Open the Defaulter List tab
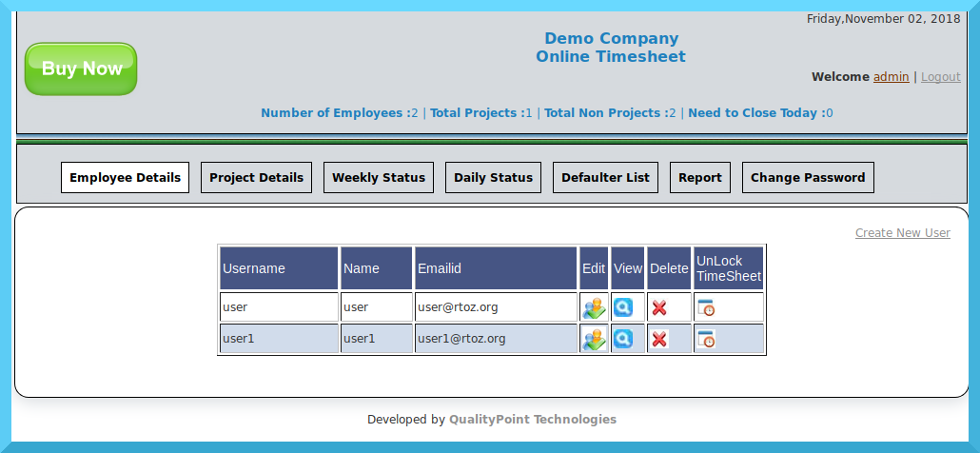 606,177
